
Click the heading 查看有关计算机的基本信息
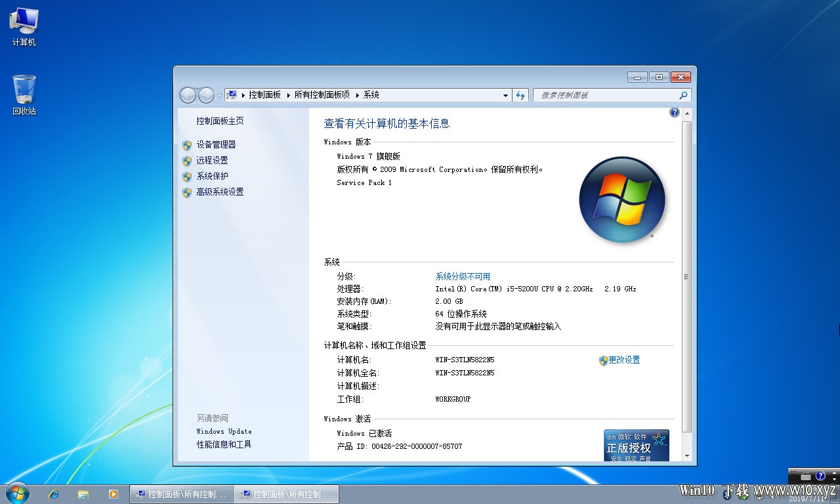click(x=387, y=123)
